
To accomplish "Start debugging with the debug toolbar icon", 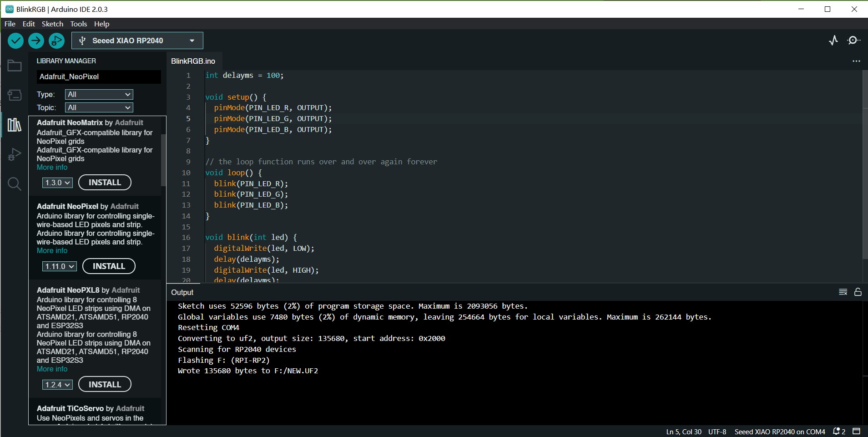I will (56, 41).
